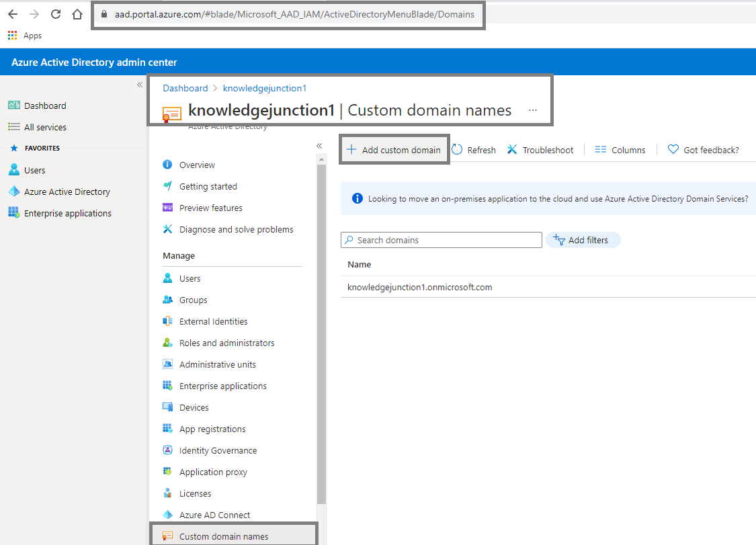Reload the page with the refresh icon
Viewport: 756px width, 545px height.
56,14
